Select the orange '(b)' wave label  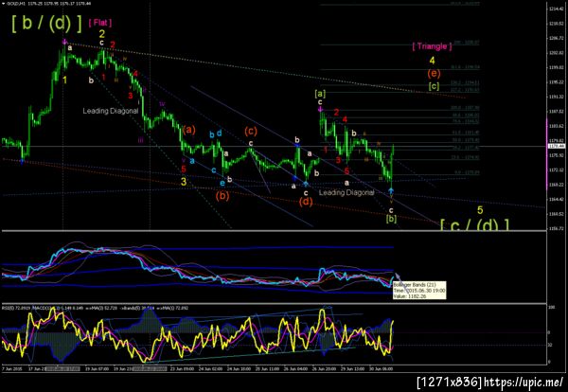[222, 196]
